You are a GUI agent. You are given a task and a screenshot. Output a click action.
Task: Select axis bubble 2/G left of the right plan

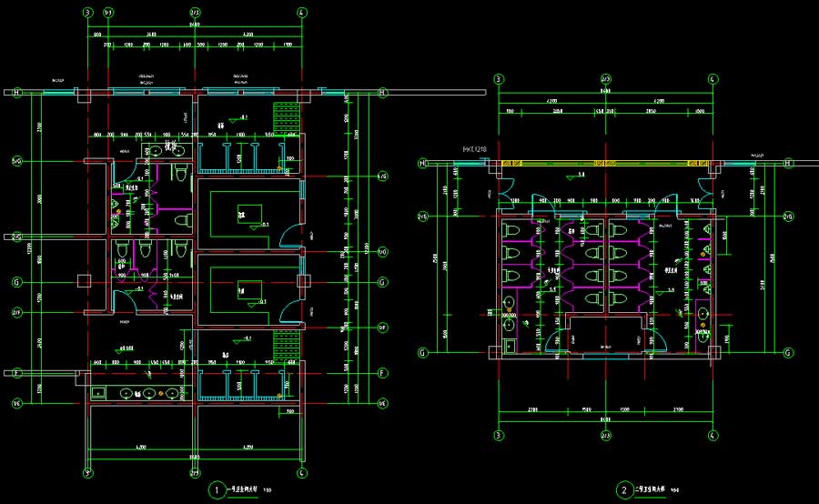pos(422,216)
